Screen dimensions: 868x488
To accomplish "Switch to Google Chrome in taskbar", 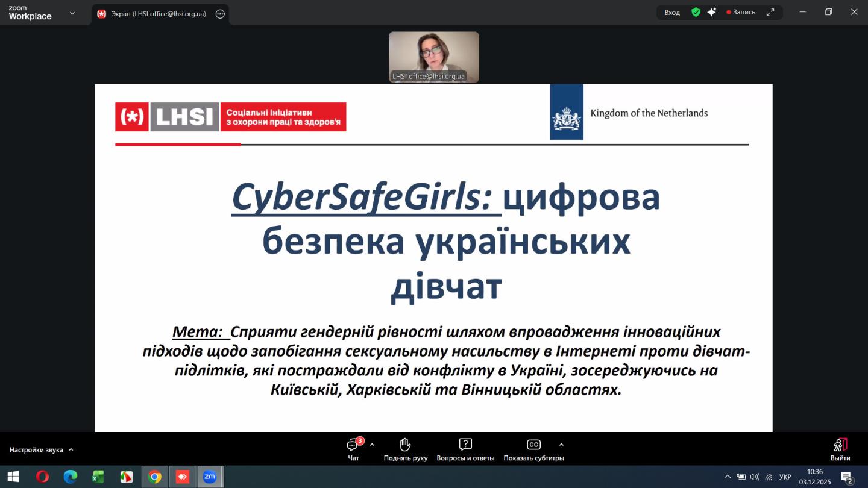I will point(155,477).
